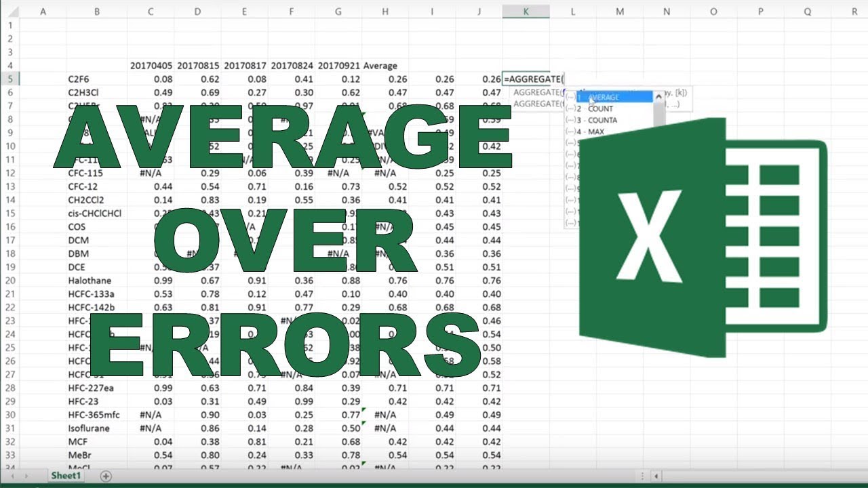
Task: Click the 20170824 date header cell
Action: [x=291, y=66]
